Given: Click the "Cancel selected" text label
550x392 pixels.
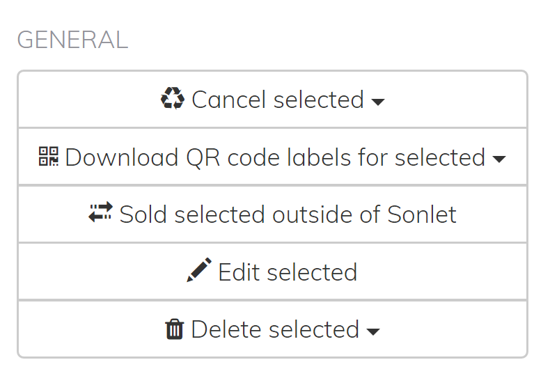Looking at the screenshot, I should coord(277,100).
